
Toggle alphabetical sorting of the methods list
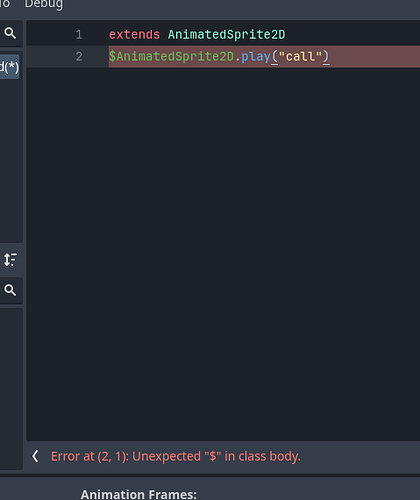pos(10,260)
